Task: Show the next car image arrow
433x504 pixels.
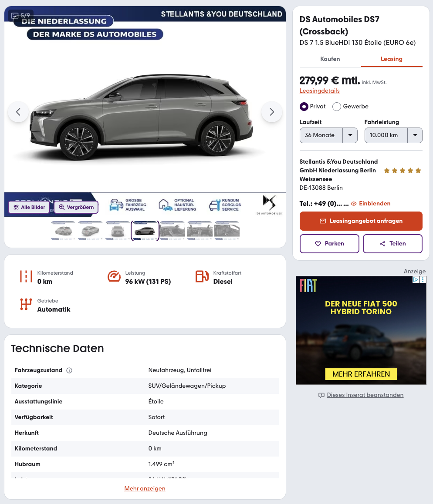Action: coord(272,112)
